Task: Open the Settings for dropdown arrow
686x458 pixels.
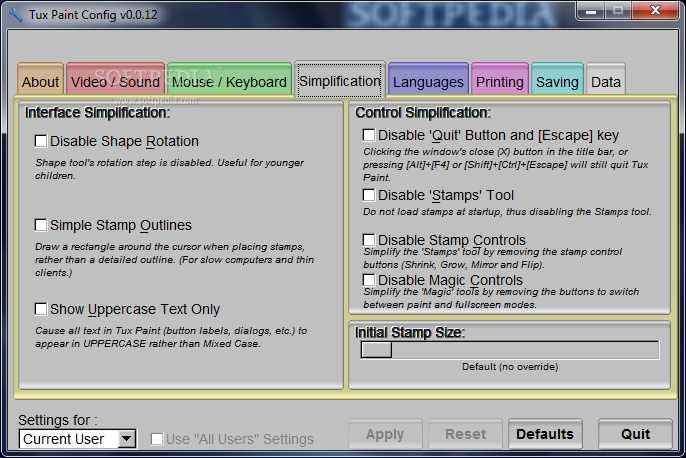Action: point(127,439)
